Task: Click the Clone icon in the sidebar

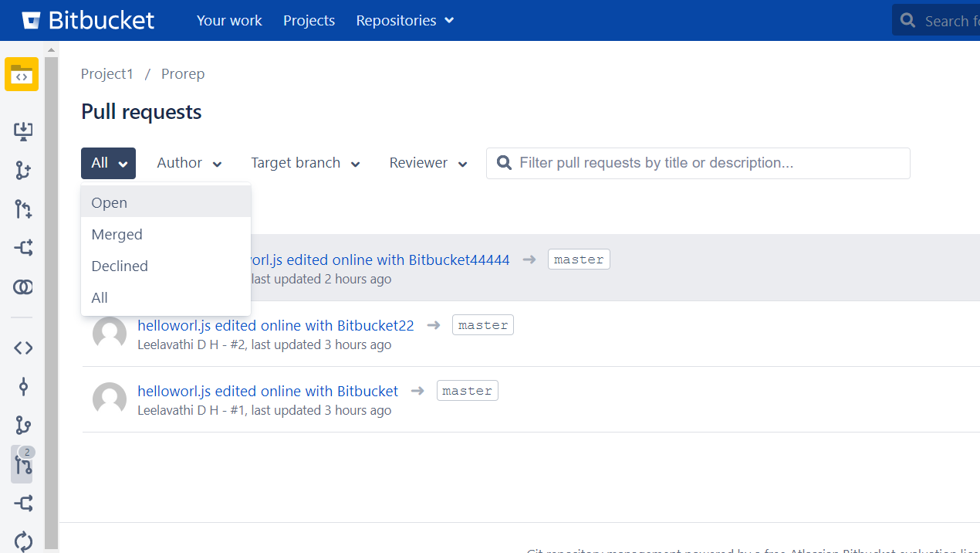Action: [x=23, y=131]
